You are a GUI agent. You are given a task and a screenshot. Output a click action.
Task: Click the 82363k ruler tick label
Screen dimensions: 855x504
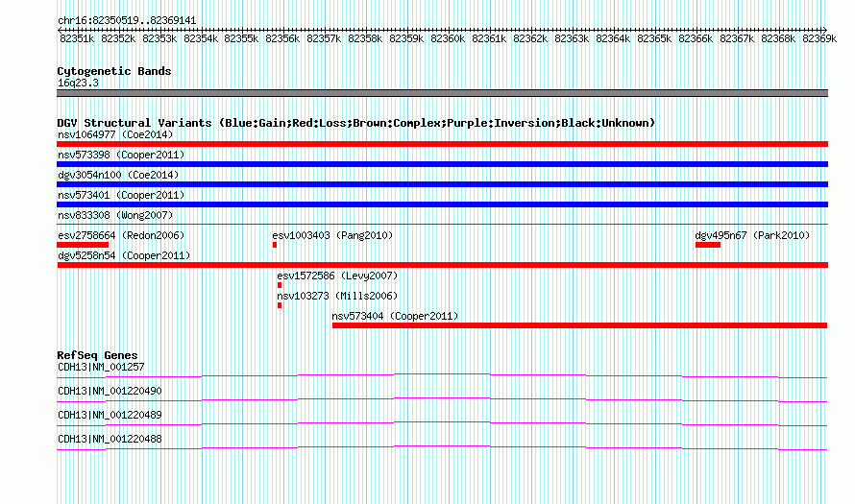pyautogui.click(x=572, y=38)
